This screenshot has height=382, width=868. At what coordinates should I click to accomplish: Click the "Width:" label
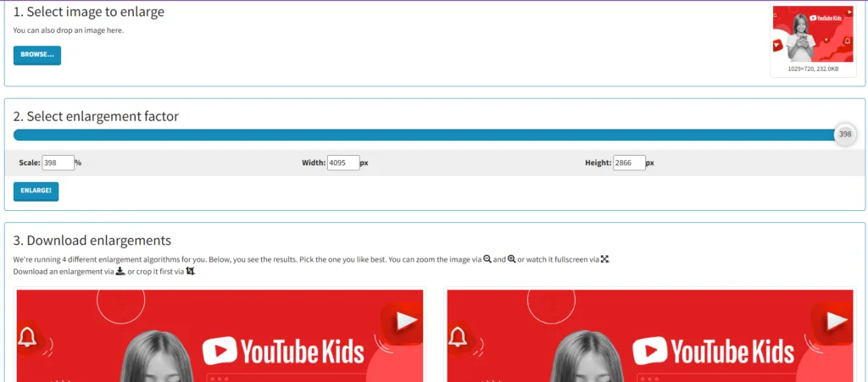(314, 163)
